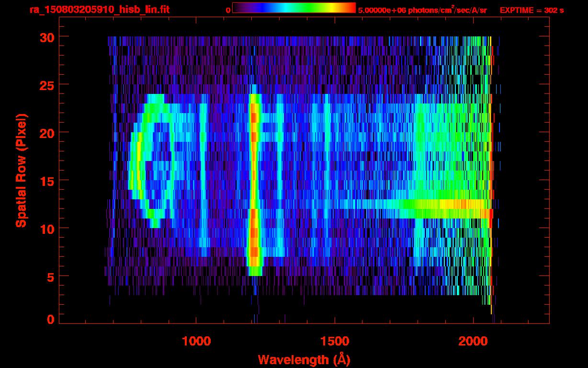Click the y-axis tick label 15
This screenshot has height=368, width=588.
(x=47, y=181)
